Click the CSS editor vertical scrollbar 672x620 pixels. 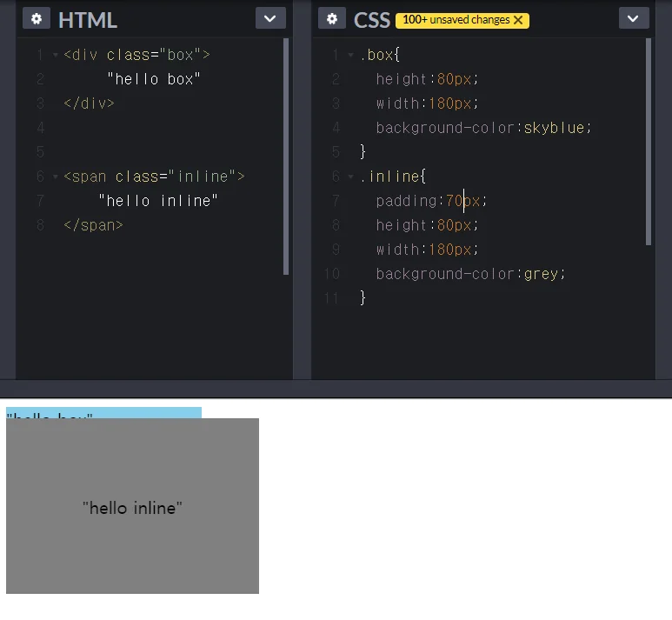point(649,141)
